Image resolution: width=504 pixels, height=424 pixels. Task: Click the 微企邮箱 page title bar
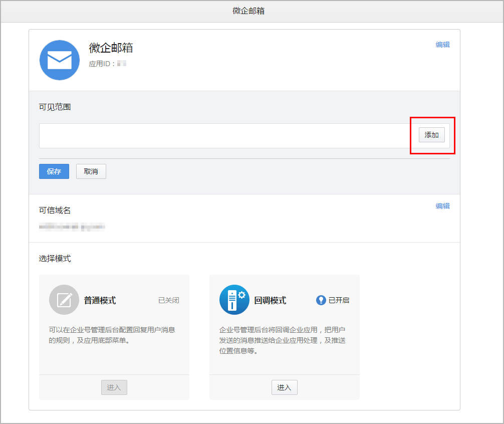(x=248, y=11)
